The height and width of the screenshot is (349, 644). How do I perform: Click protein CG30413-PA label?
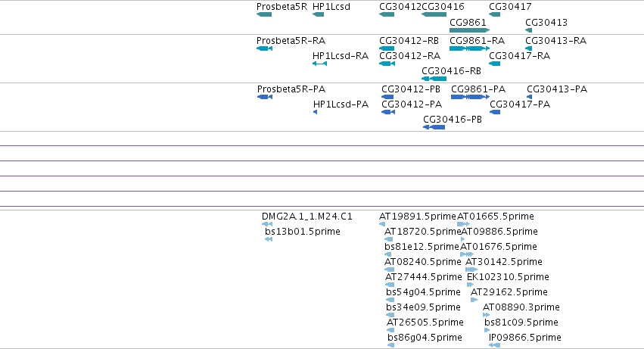tap(557, 89)
